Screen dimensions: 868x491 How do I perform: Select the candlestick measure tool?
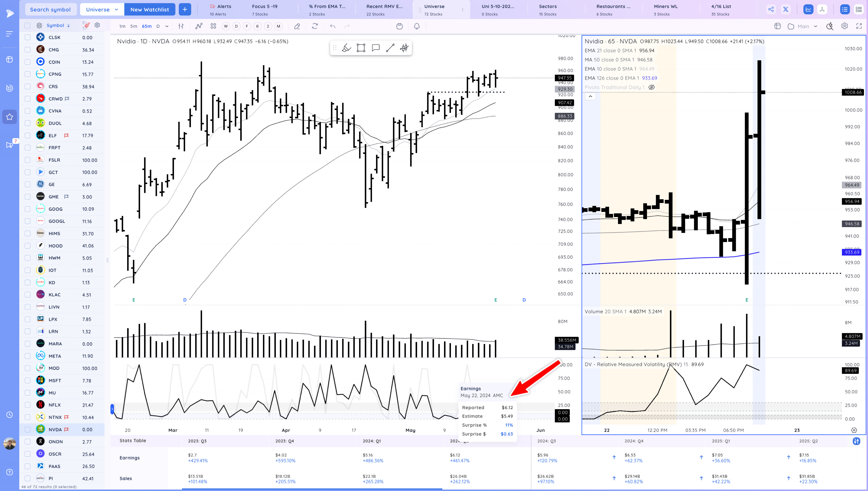click(404, 48)
